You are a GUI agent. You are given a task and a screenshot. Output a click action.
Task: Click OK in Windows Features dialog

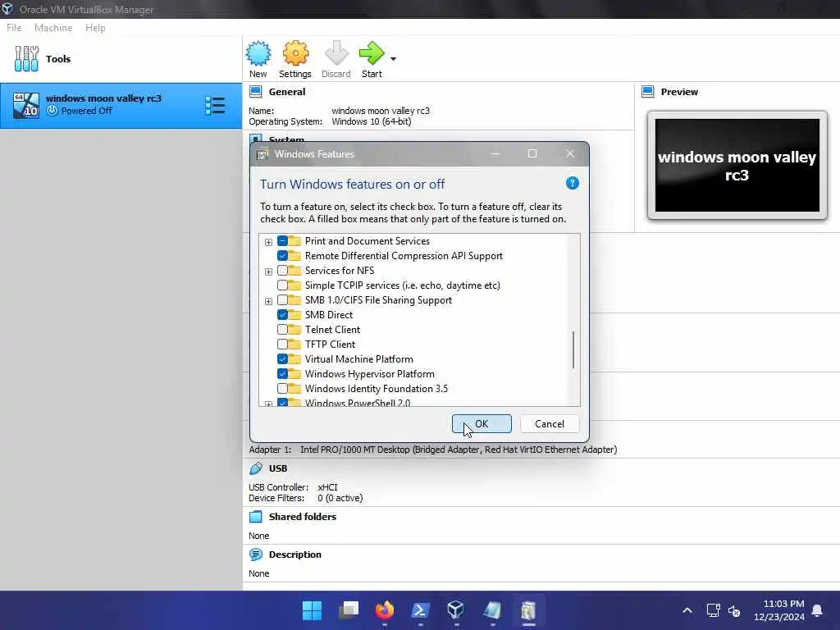(482, 424)
